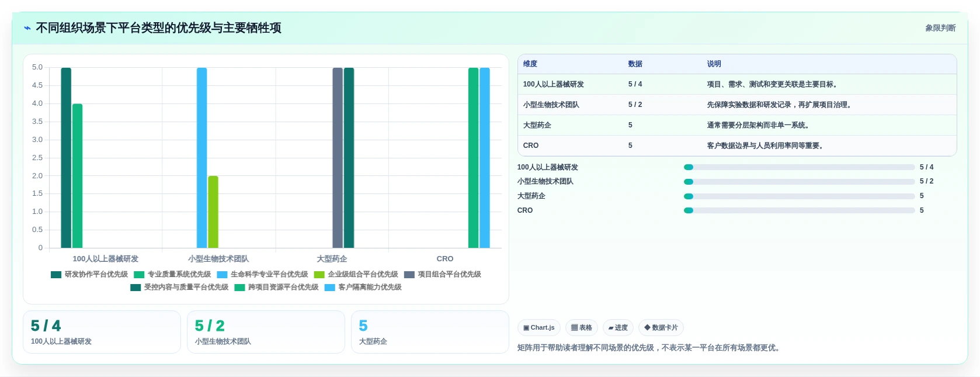This screenshot has width=980, height=377.
Task: Click the blue bar in the CRO group
Action: [485, 158]
